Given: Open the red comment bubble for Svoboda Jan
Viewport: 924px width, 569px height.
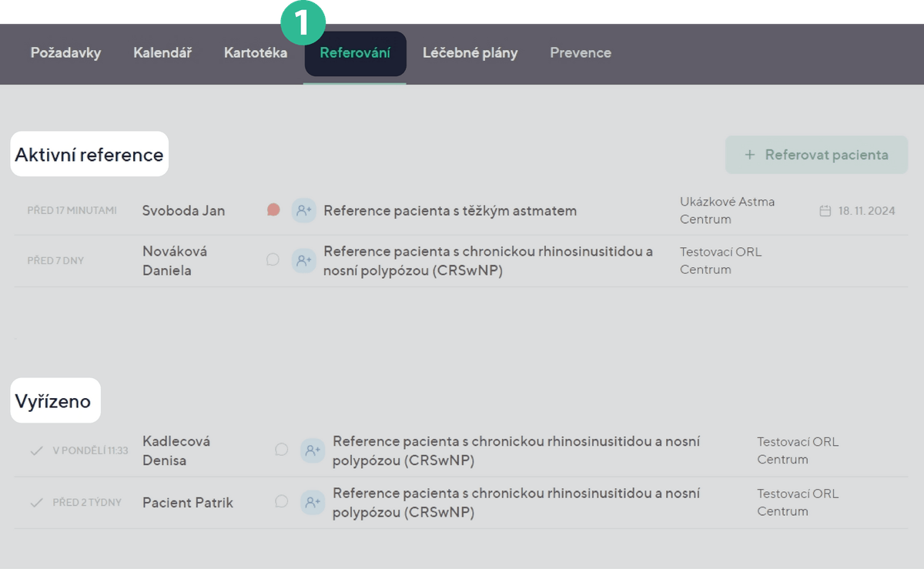Looking at the screenshot, I should pyautogui.click(x=273, y=209).
